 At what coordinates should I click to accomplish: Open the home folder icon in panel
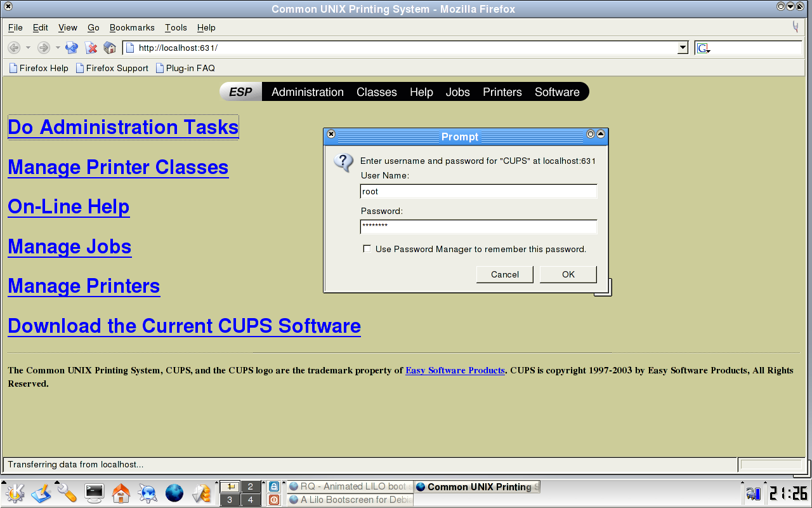(x=121, y=493)
